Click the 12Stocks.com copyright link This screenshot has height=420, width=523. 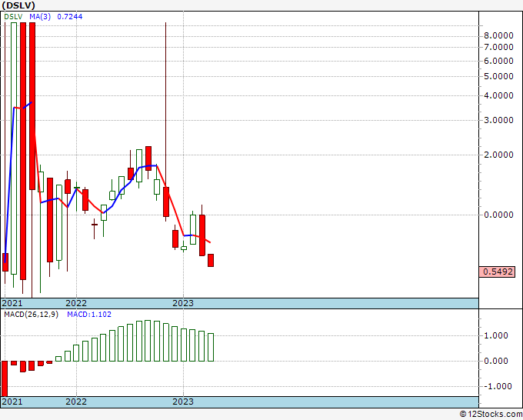[491, 415]
